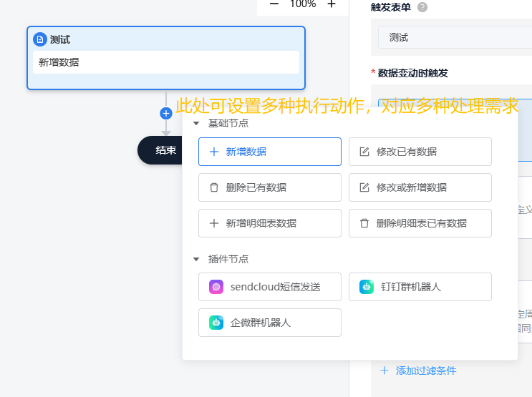
Task: Click the zoom out minus icon
Action: coord(274,4)
